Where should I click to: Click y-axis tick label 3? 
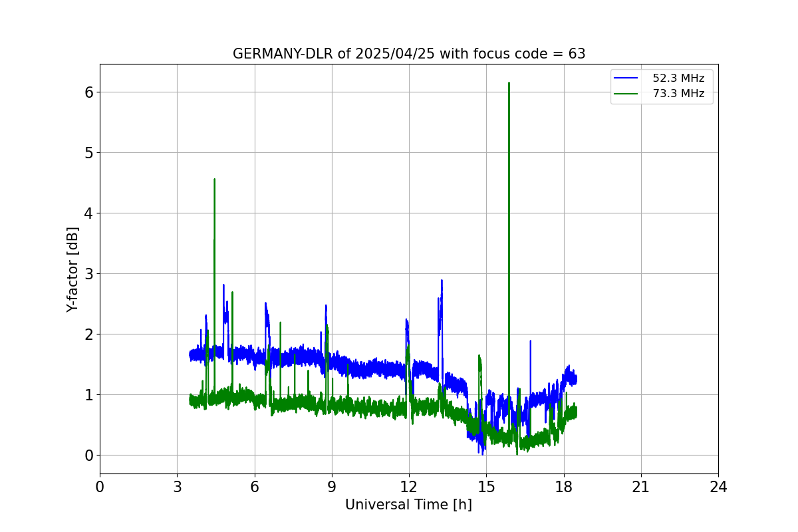(88, 274)
